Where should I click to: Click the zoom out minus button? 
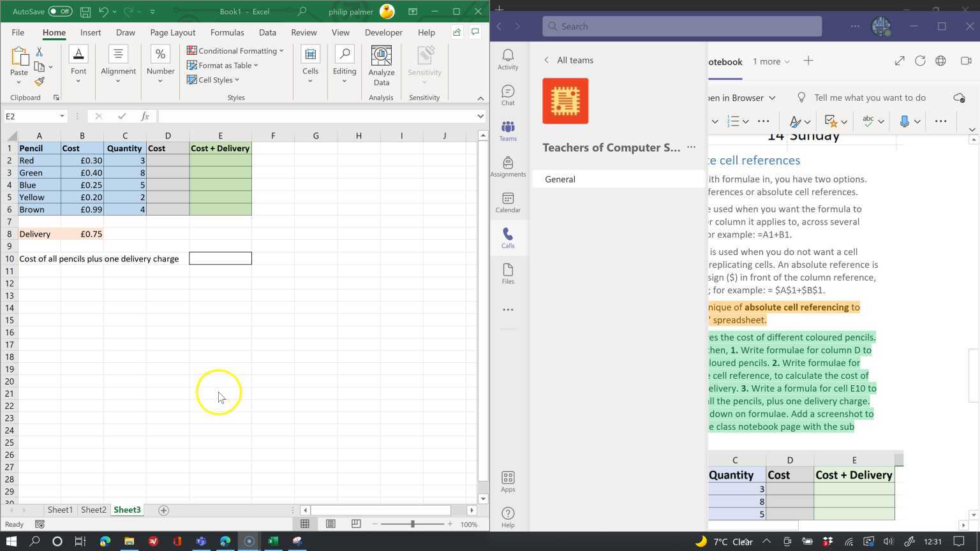pos(375,524)
